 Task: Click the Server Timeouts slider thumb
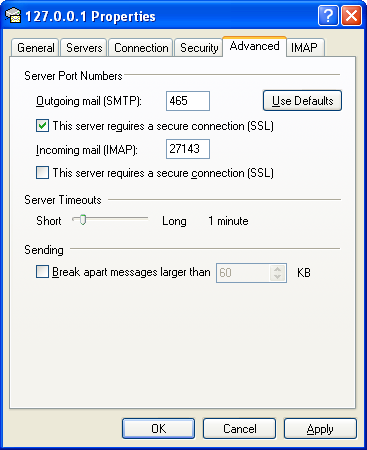[83, 220]
